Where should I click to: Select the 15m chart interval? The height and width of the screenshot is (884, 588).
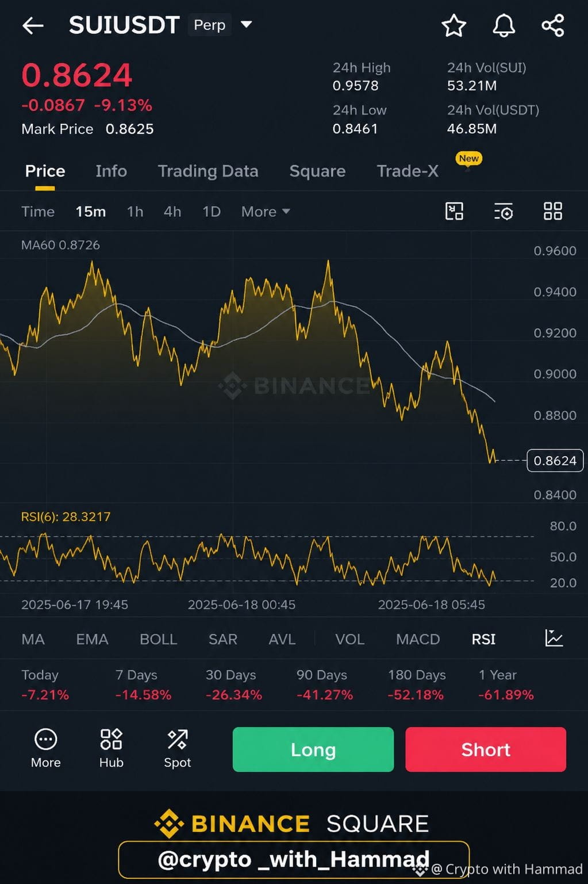click(x=91, y=212)
